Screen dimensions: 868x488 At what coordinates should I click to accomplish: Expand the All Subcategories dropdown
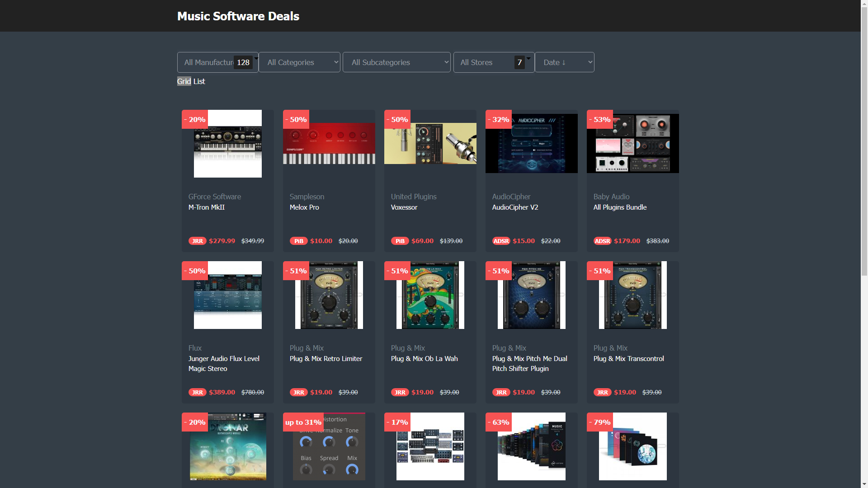coord(396,62)
